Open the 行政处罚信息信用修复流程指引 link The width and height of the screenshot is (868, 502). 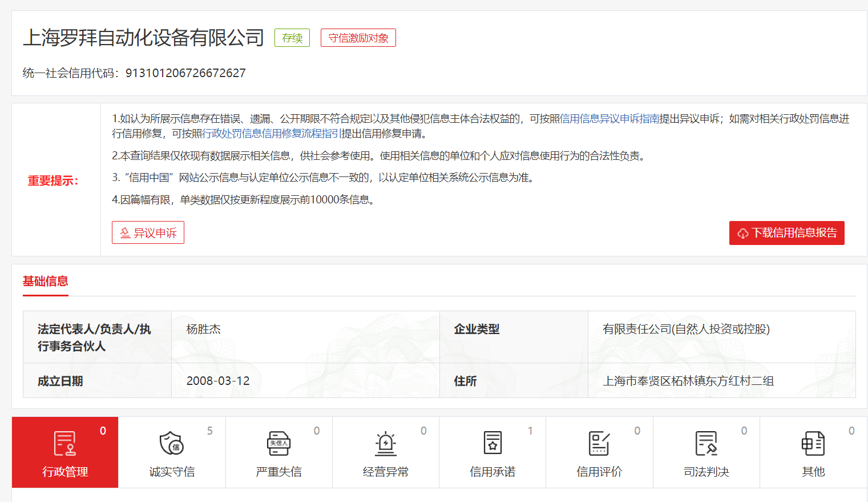tap(272, 134)
